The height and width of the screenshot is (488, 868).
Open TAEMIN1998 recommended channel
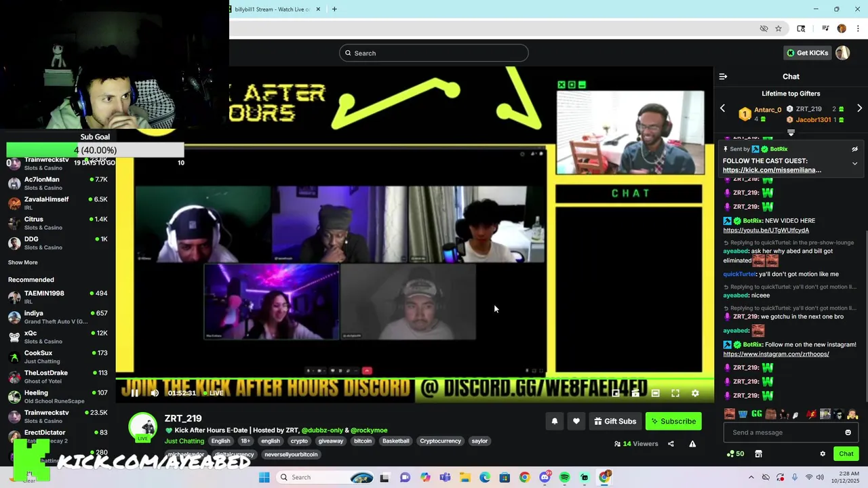tap(58, 297)
